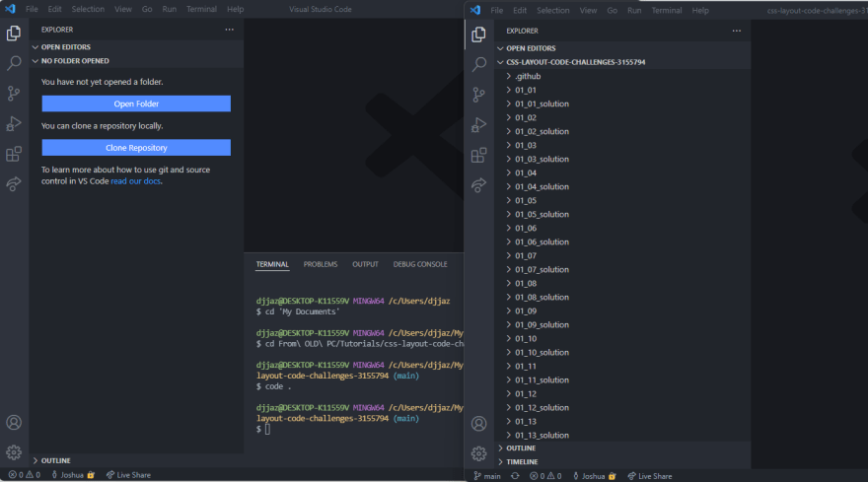
Task: Click errors and warnings in right status bar
Action: pyautogui.click(x=545, y=476)
